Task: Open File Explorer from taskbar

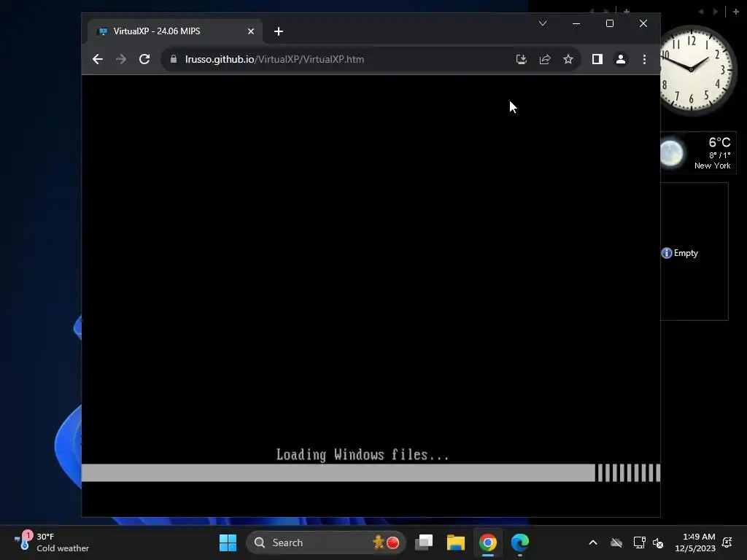Action: point(455,542)
